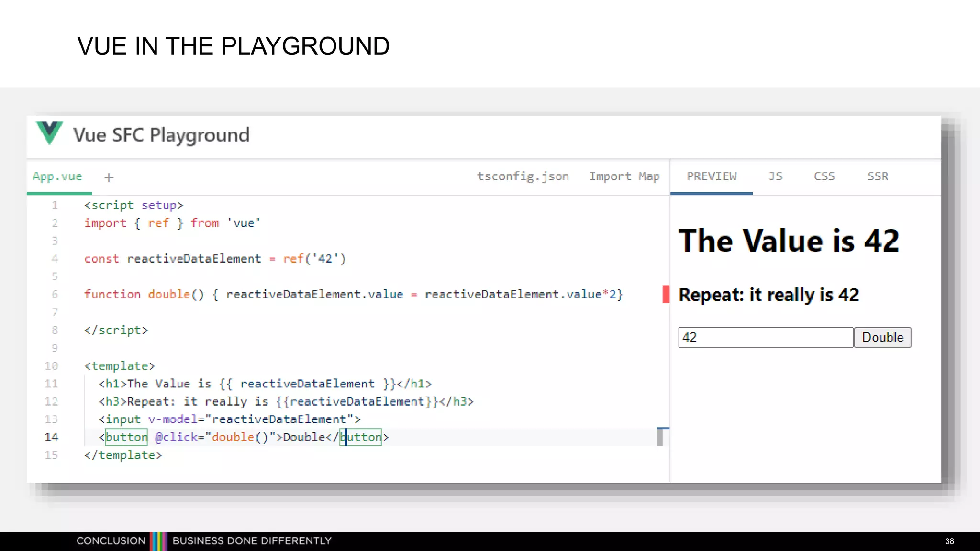Switch to the SSR output tab
Screen dimensions: 980x551
(x=878, y=176)
